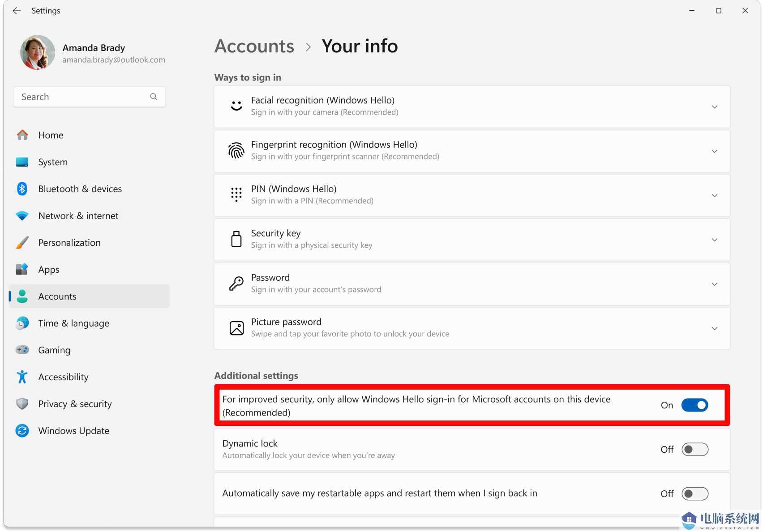
Task: Open Personalization settings label
Action: [x=69, y=243]
